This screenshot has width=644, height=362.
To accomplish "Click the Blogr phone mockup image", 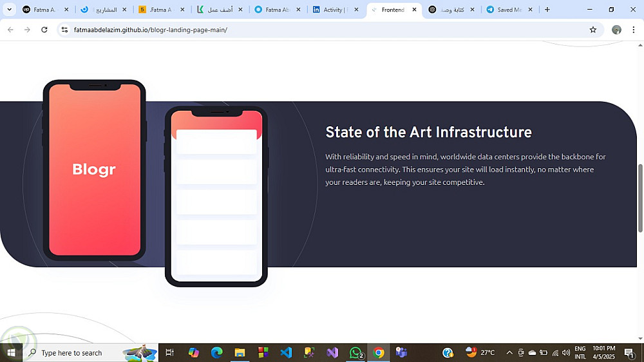I will click(x=95, y=170).
